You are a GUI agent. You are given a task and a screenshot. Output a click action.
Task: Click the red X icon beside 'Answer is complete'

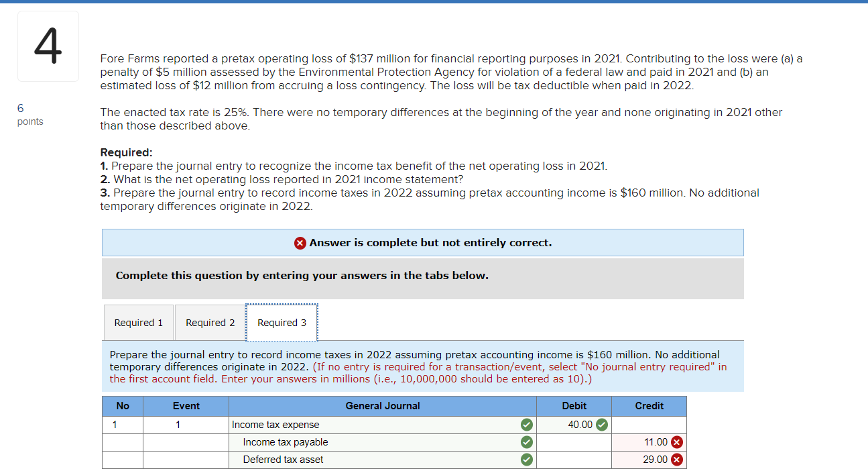(x=301, y=243)
